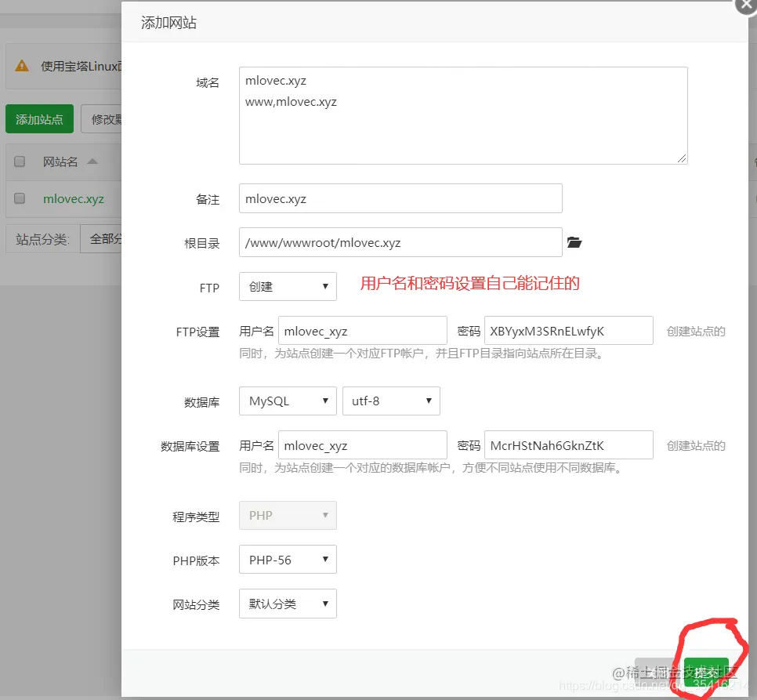
Task: Click the 添加站点 button
Action: click(x=39, y=118)
